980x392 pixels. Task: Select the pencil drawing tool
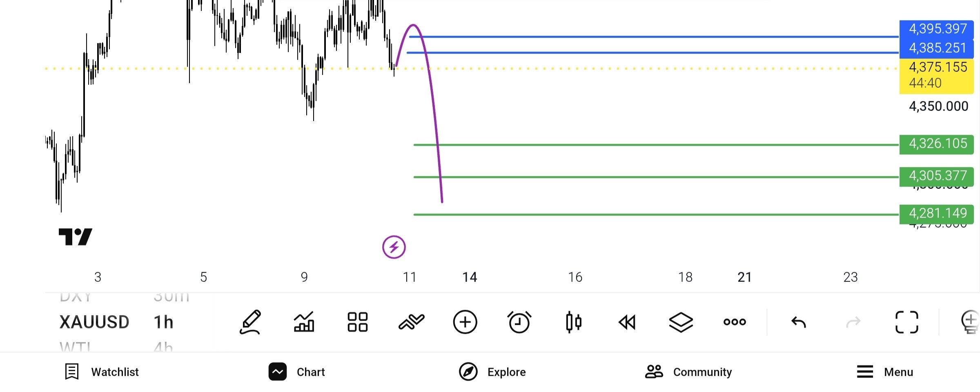250,322
